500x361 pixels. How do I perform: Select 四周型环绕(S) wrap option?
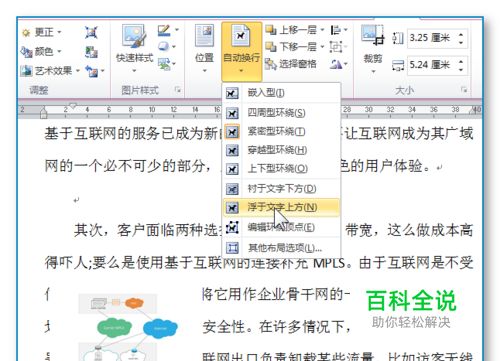click(x=281, y=113)
